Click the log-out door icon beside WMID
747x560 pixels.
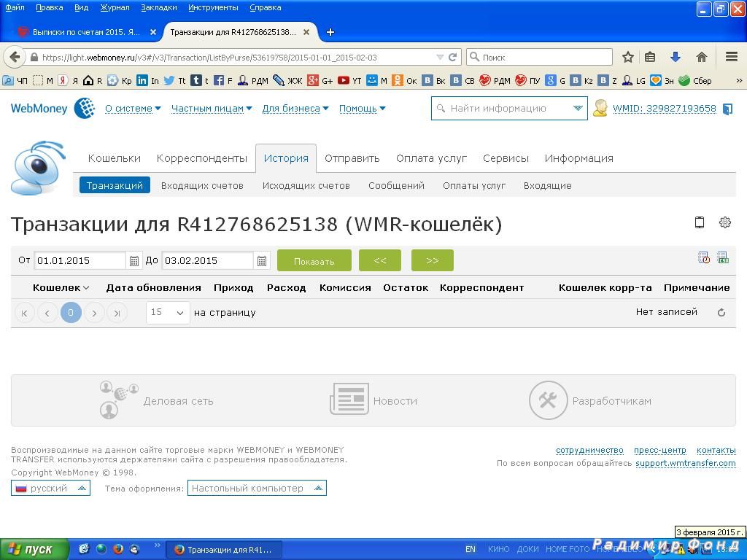727,109
